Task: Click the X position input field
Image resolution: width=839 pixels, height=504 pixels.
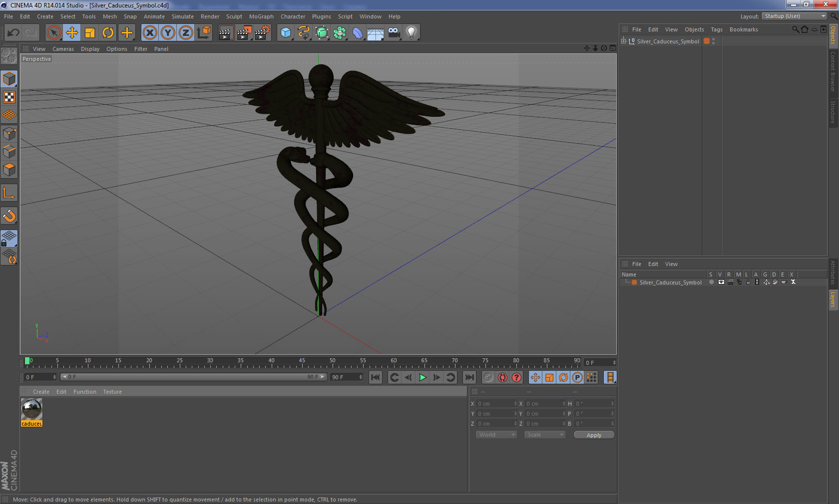Action: tap(497, 404)
